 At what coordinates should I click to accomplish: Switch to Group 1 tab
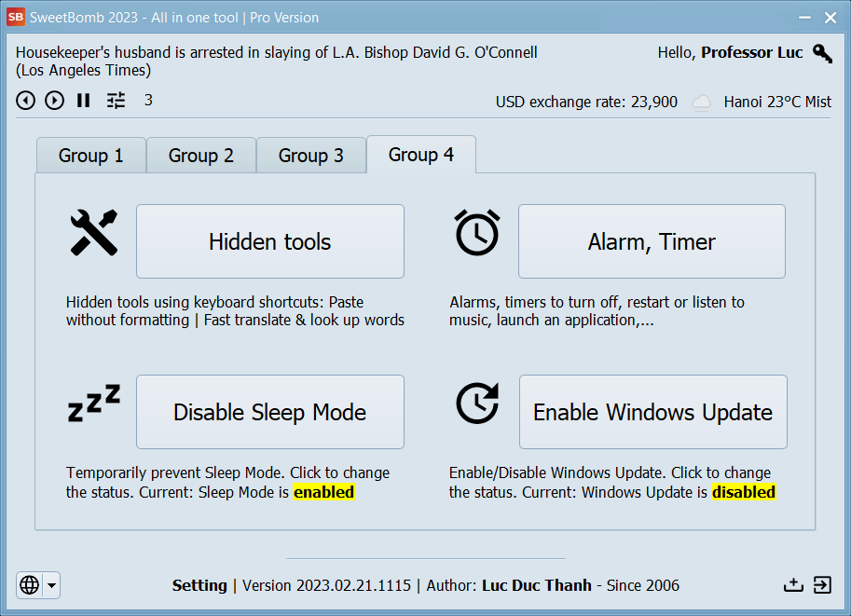[91, 156]
